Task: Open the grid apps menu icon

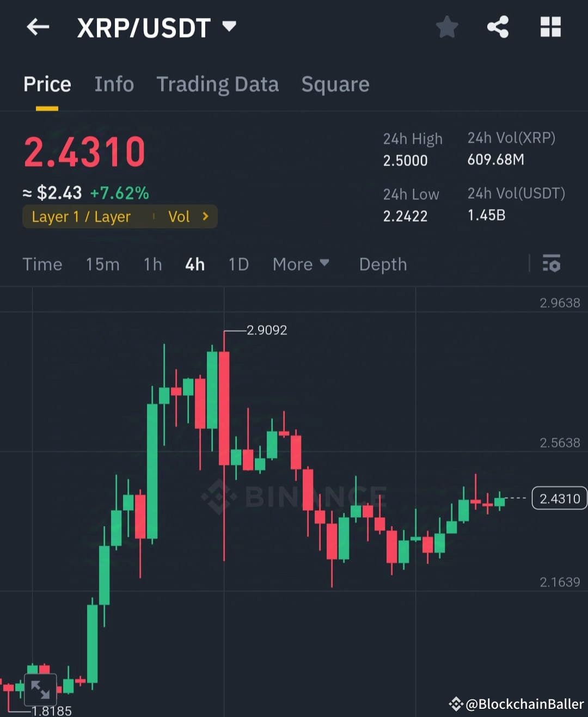Action: pyautogui.click(x=550, y=27)
